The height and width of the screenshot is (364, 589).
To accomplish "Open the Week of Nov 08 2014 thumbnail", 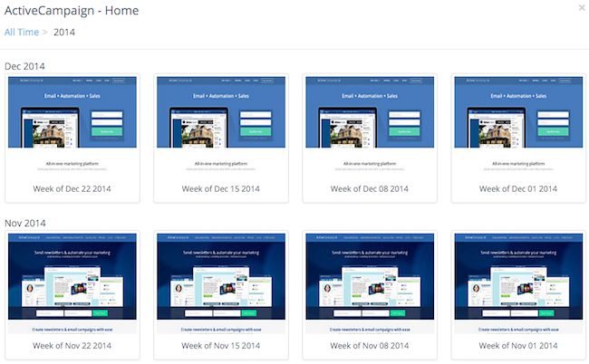I will click(370, 283).
